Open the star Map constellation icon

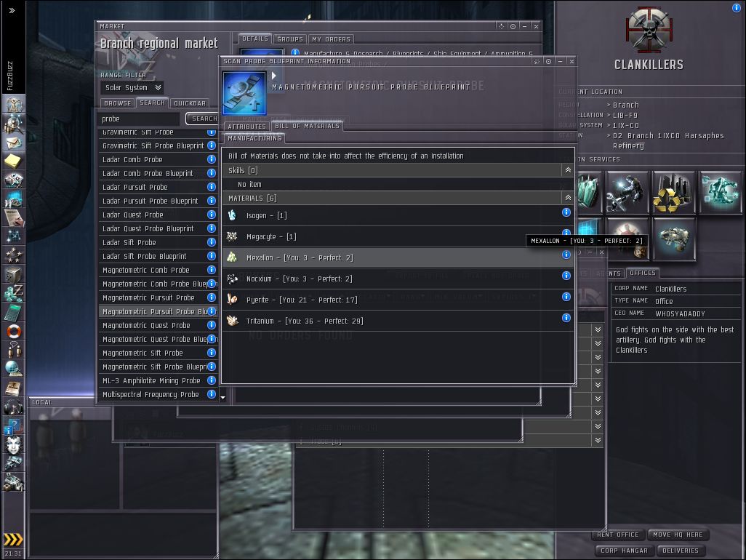pos(13,236)
